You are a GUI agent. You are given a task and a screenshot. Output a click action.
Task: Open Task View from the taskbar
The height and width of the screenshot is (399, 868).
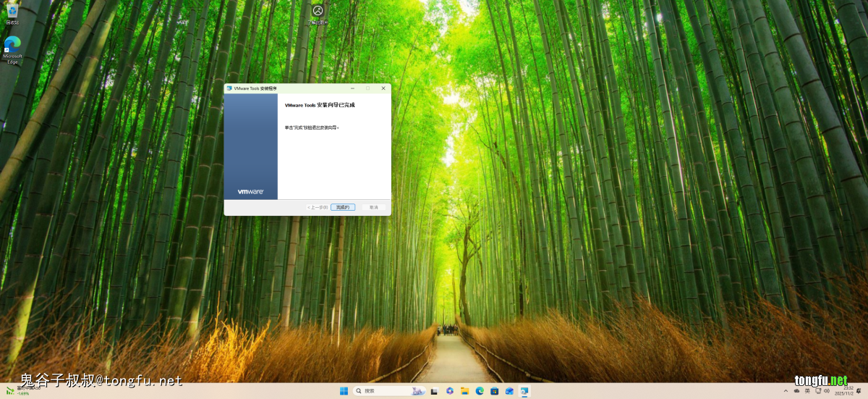pos(434,391)
